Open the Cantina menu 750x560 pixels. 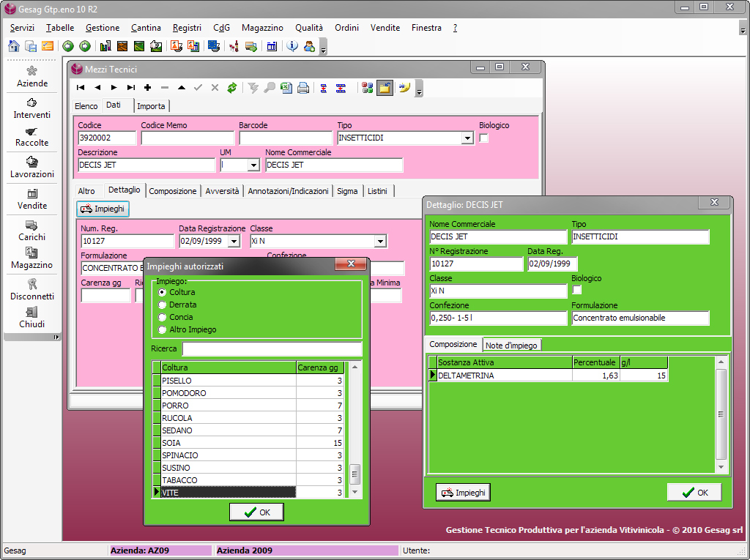tap(146, 28)
